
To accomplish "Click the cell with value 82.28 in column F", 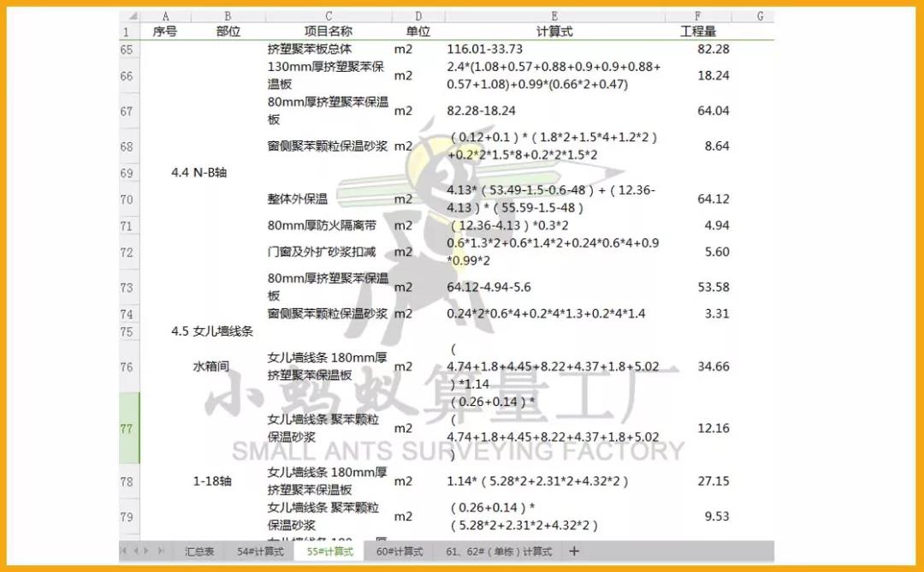I will coord(713,49).
